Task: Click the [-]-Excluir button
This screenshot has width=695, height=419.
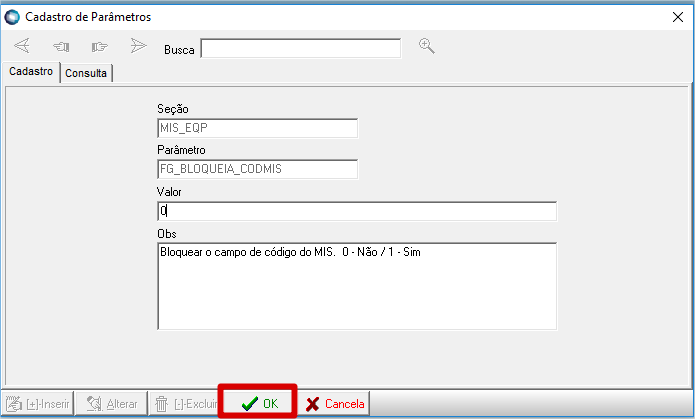Action: pyautogui.click(x=184, y=403)
